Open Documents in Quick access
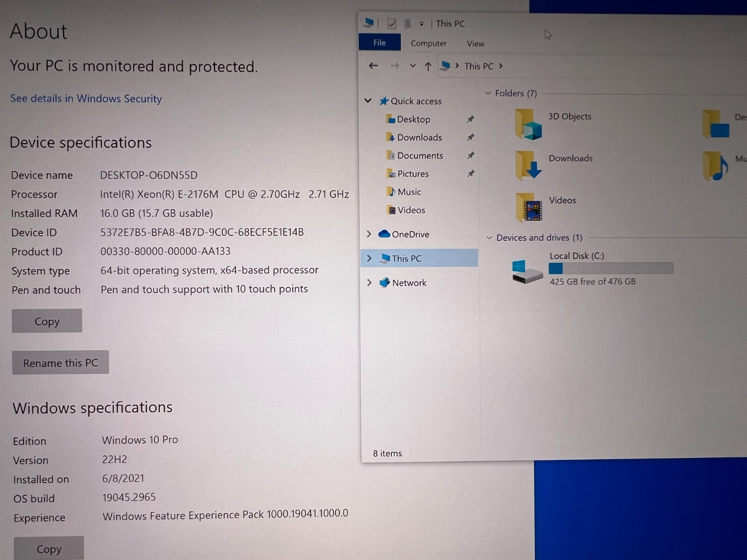The height and width of the screenshot is (560, 747). tap(420, 155)
